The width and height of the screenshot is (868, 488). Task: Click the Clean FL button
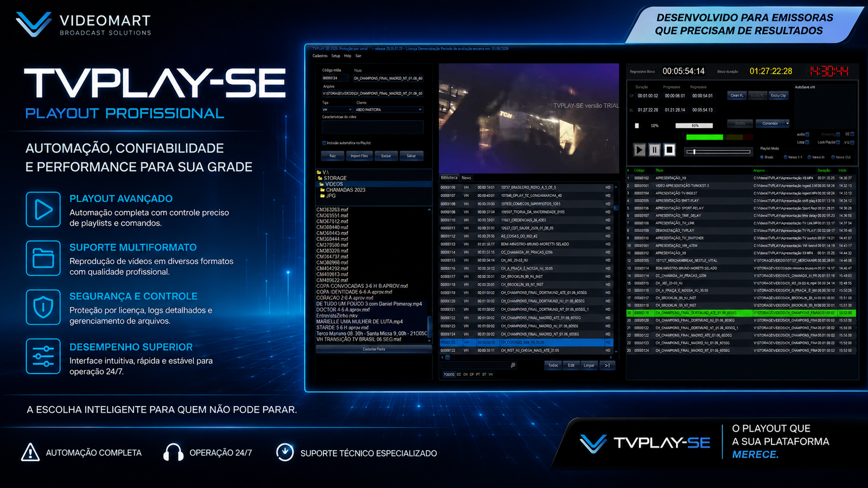[737, 95]
